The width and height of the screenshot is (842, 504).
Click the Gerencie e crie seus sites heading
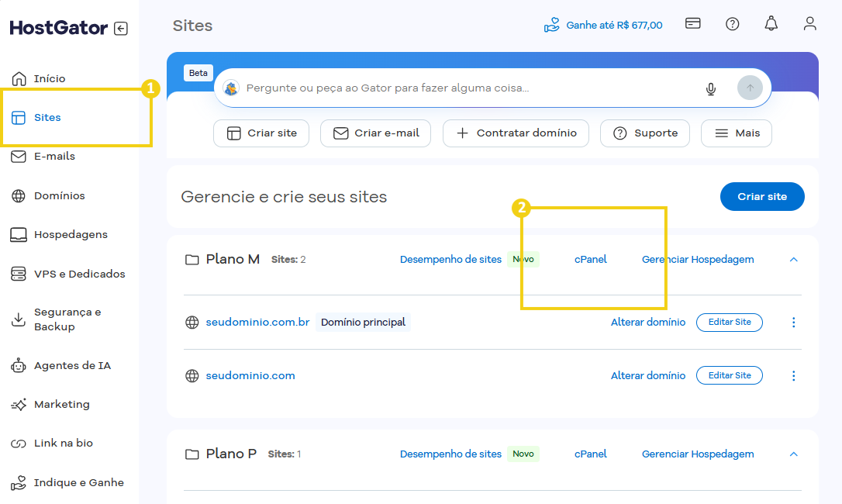coord(284,197)
